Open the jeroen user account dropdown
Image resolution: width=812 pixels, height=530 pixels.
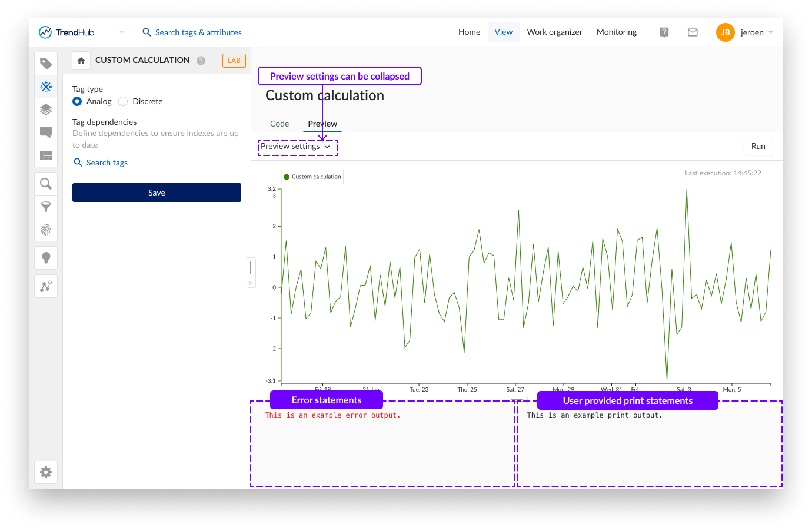pos(745,32)
